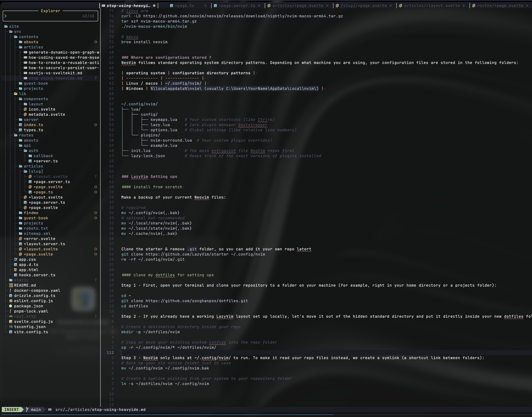Open the stop-using-heavyide.md tab
Screen dimensions: 532x417
(x=128, y=5)
